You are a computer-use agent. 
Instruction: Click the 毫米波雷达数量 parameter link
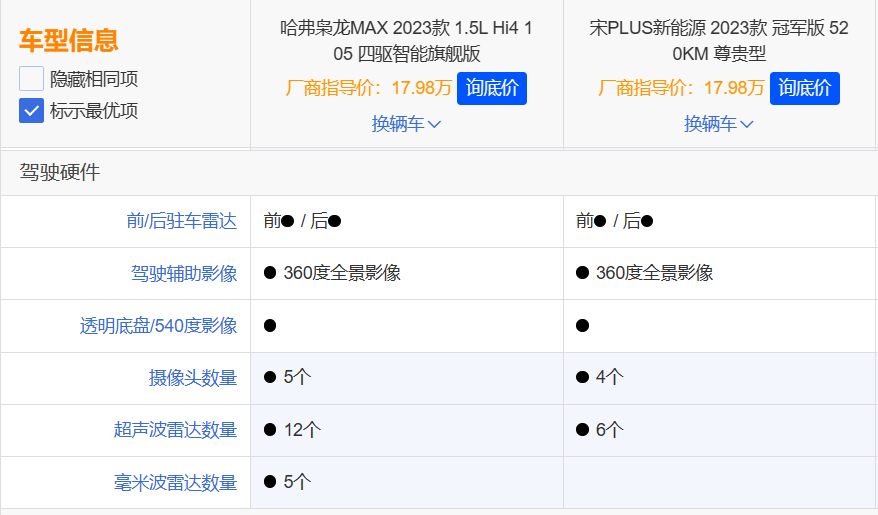[x=175, y=483]
